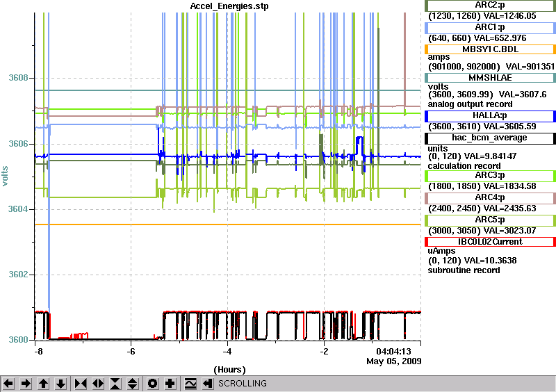Click the 'subroutine record' description text
556x392 pixels.
(x=464, y=270)
